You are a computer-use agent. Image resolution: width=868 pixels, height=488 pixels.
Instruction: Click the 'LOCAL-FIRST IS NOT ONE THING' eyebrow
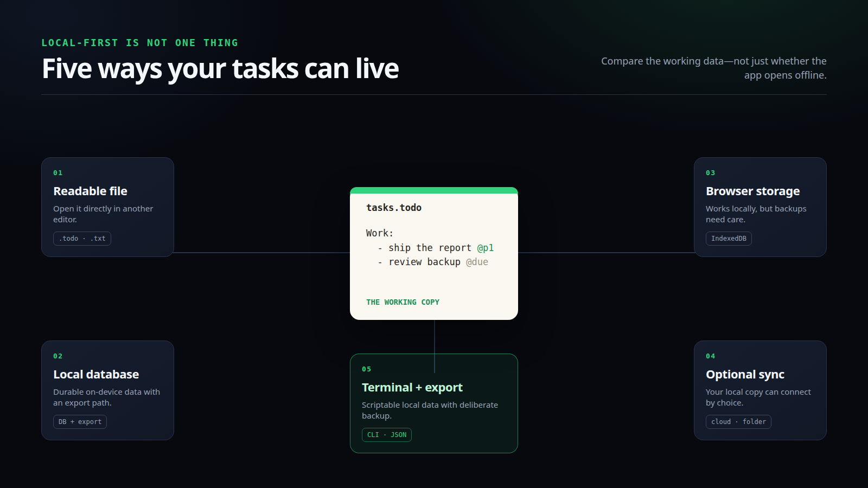[x=140, y=43]
